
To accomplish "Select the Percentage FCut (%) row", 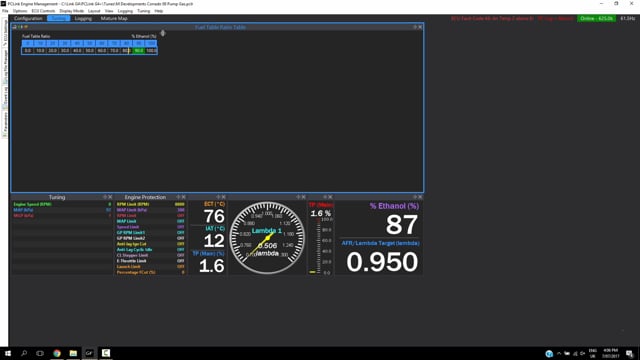I will (x=150, y=272).
